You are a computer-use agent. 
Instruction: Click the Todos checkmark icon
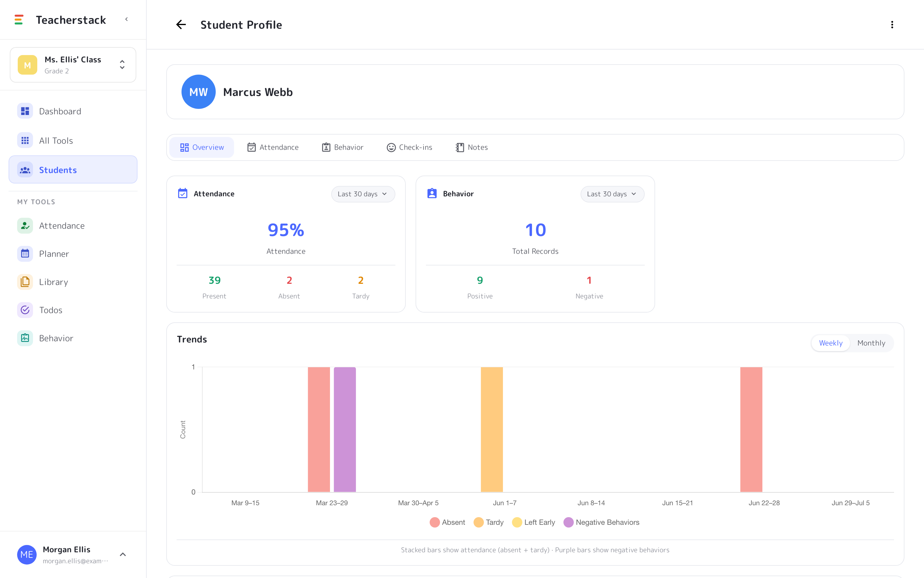pyautogui.click(x=25, y=310)
